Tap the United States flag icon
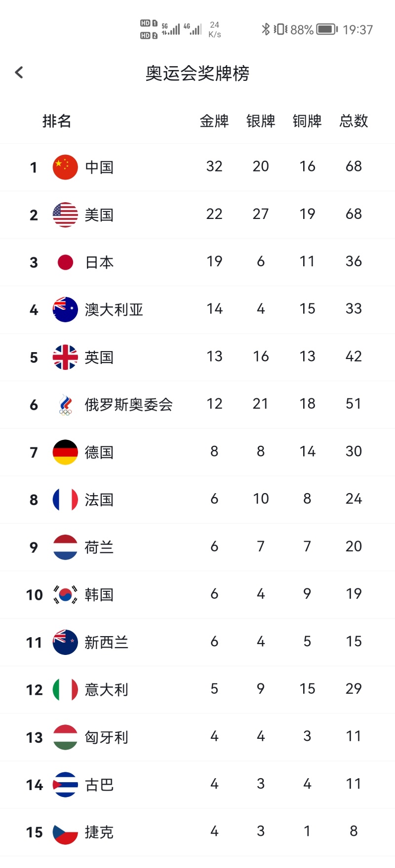Viewport: 395px width, 868px height. coord(65,215)
